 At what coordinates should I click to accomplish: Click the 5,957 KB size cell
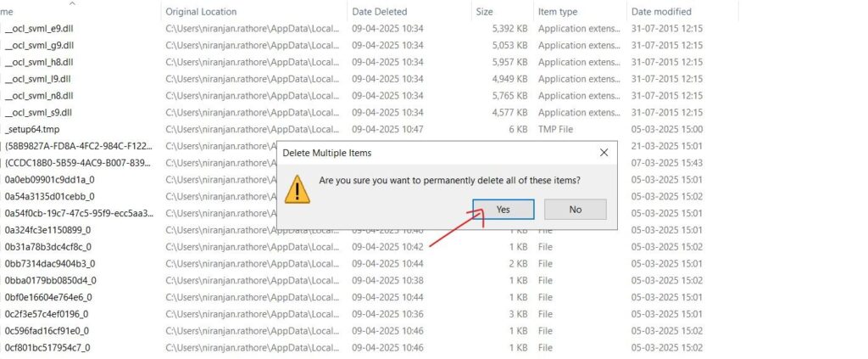[x=509, y=62]
